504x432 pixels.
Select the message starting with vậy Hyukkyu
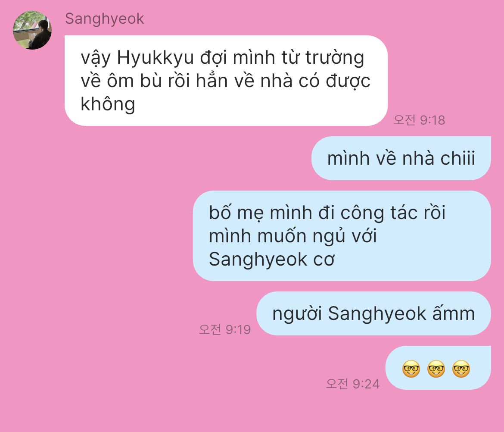pos(226,81)
